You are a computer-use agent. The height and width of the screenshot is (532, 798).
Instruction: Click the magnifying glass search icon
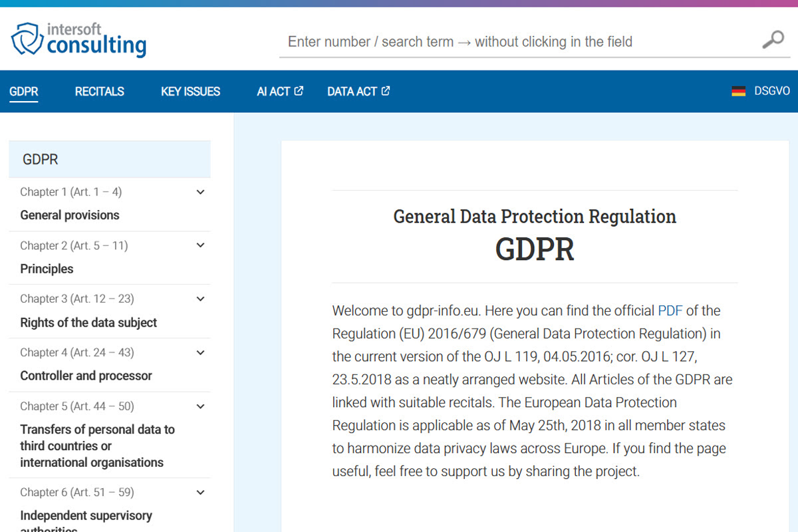click(x=773, y=41)
